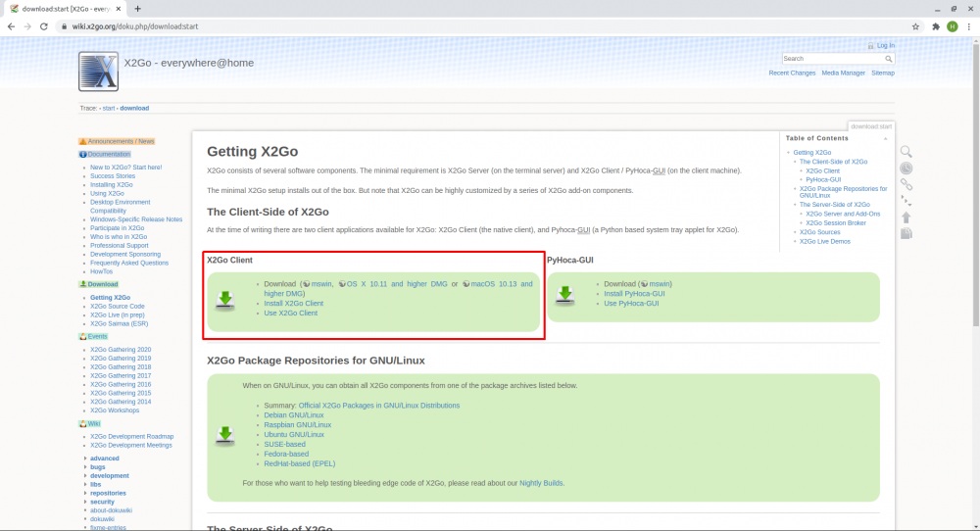Click the green download arrow icon for X2Go Client
Viewport: 980px width, 531px height.
pyautogui.click(x=225, y=300)
